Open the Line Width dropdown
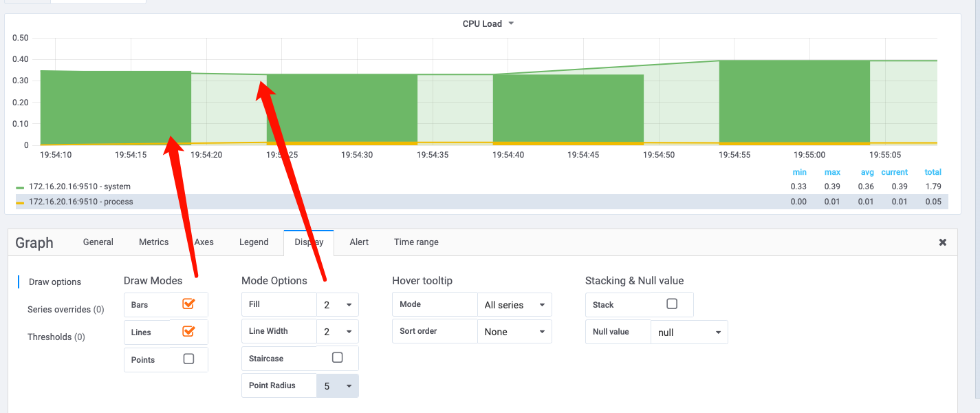 point(337,332)
